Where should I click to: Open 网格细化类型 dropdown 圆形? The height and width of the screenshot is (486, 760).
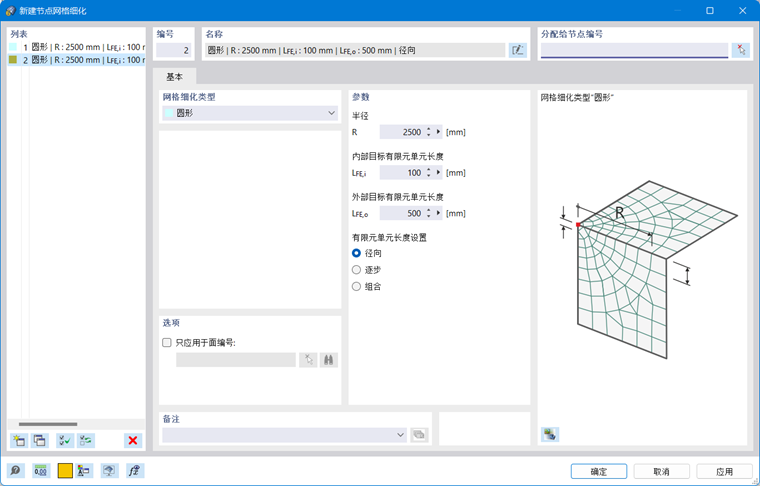click(x=250, y=113)
